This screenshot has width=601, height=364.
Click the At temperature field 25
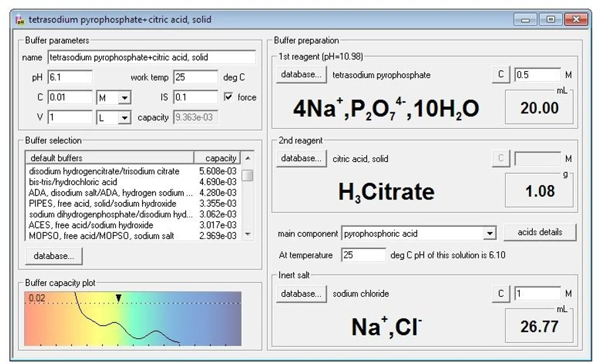tap(364, 255)
